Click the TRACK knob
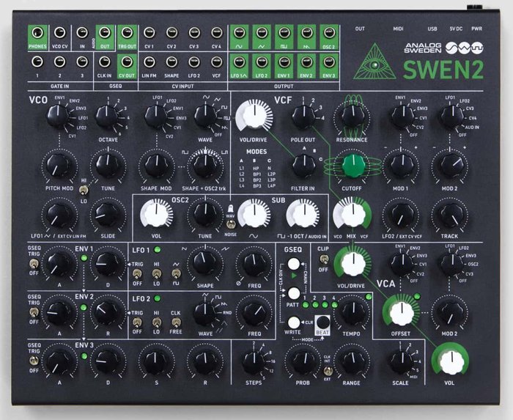The height and width of the screenshot is (420, 513). tap(451, 215)
